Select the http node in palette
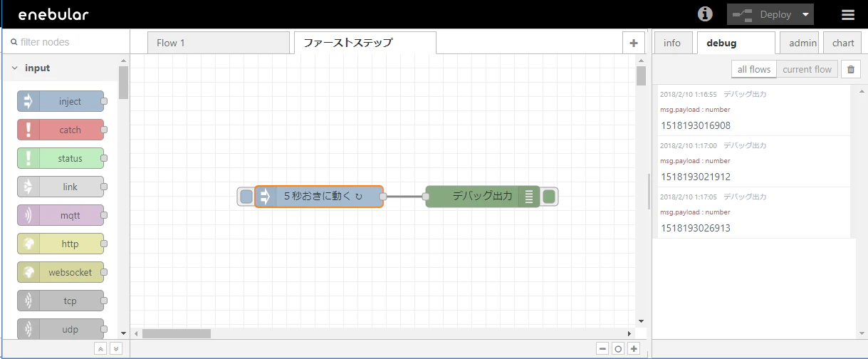Image resolution: width=868 pixels, height=359 pixels. click(x=61, y=244)
